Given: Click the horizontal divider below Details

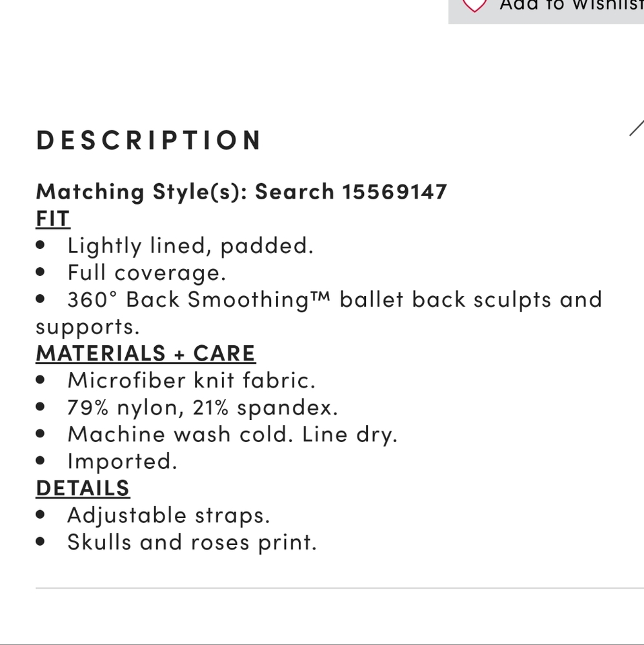Looking at the screenshot, I should click(340, 588).
